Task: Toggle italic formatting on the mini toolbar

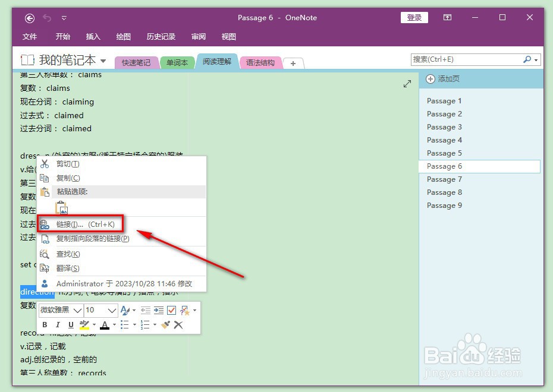Action: pos(58,324)
